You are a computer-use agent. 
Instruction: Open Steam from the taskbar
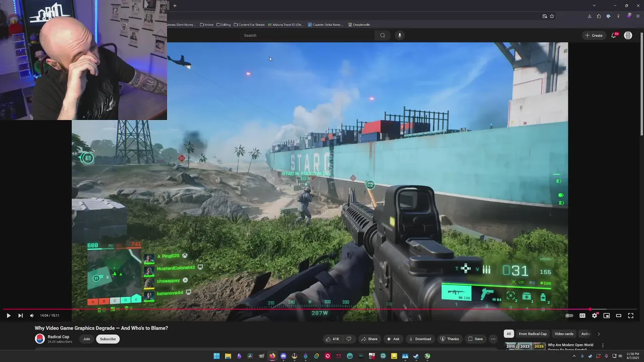(x=416, y=356)
